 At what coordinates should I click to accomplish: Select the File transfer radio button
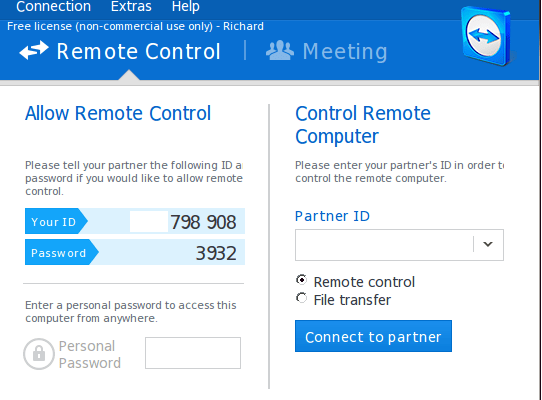301,298
